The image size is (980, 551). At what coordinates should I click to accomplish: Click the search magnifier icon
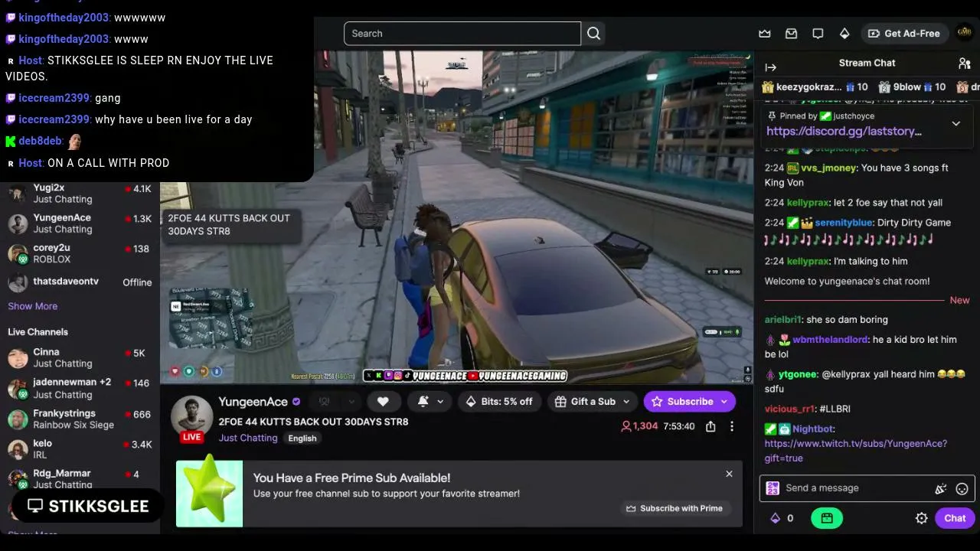[594, 34]
